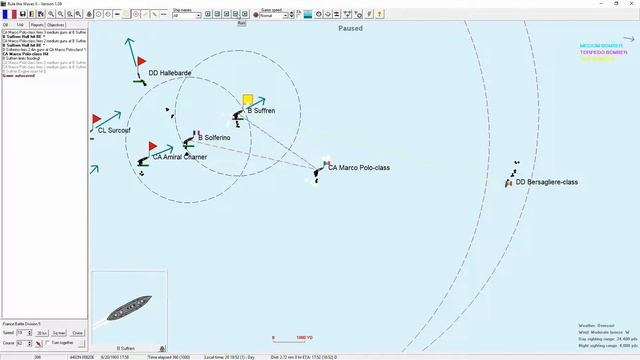Click the third magnifier zoom icon
Image resolution: width=640 pixels, height=360 pixels.
70,14
